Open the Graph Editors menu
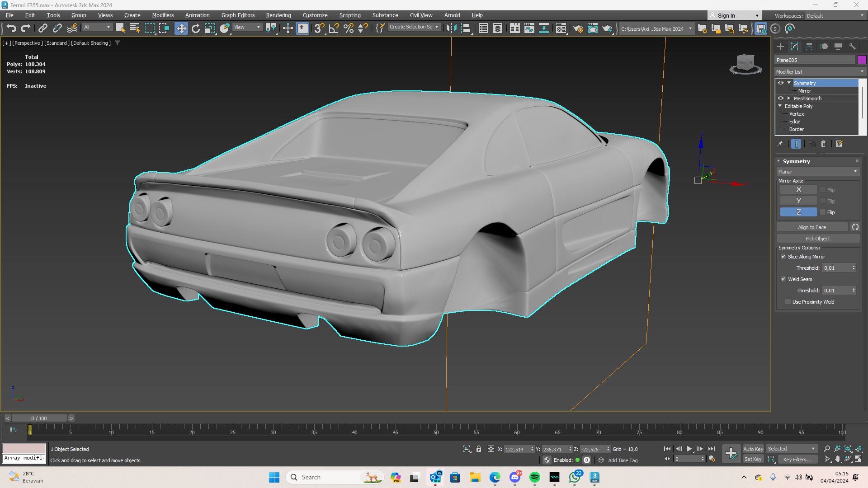The width and height of the screenshot is (868, 488). (x=238, y=15)
